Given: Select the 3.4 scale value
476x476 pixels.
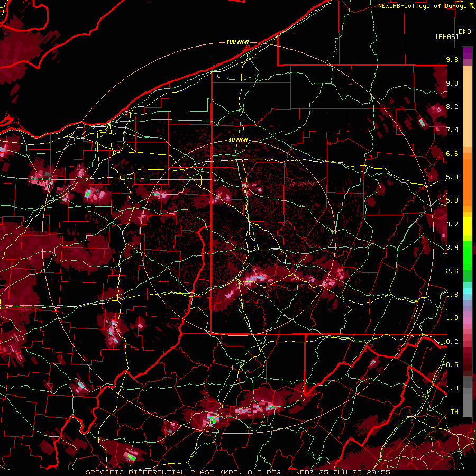Looking at the screenshot, I should coord(452,248).
